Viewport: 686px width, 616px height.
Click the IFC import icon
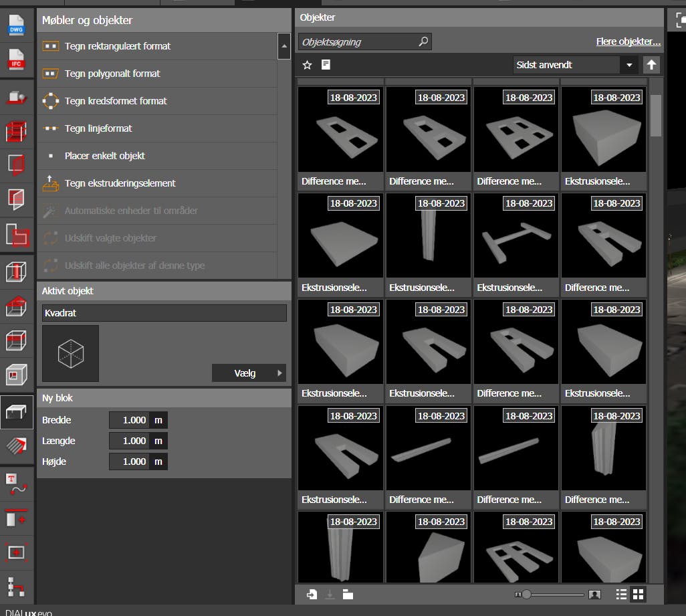pos(16,60)
